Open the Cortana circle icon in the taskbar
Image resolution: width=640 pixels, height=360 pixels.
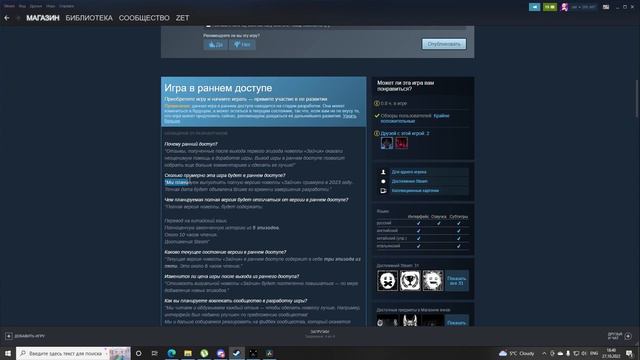138,353
